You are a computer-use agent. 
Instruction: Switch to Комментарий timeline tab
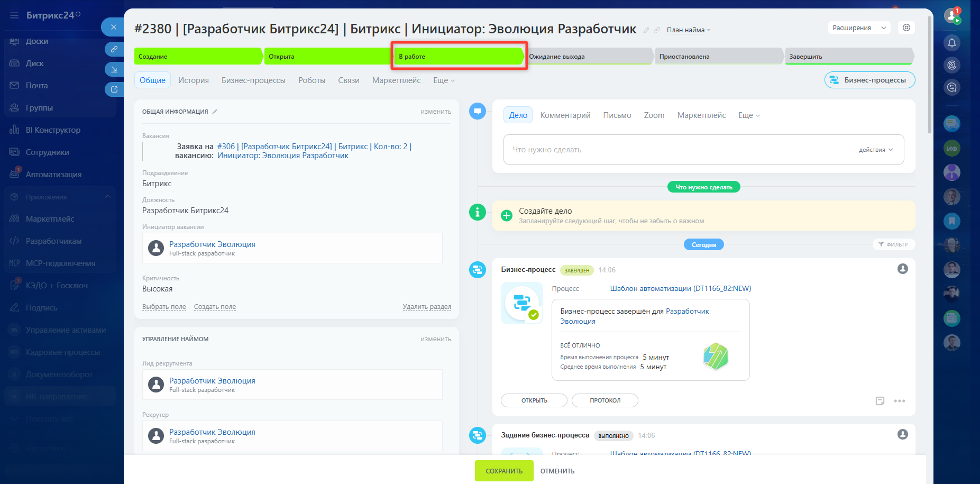click(565, 115)
